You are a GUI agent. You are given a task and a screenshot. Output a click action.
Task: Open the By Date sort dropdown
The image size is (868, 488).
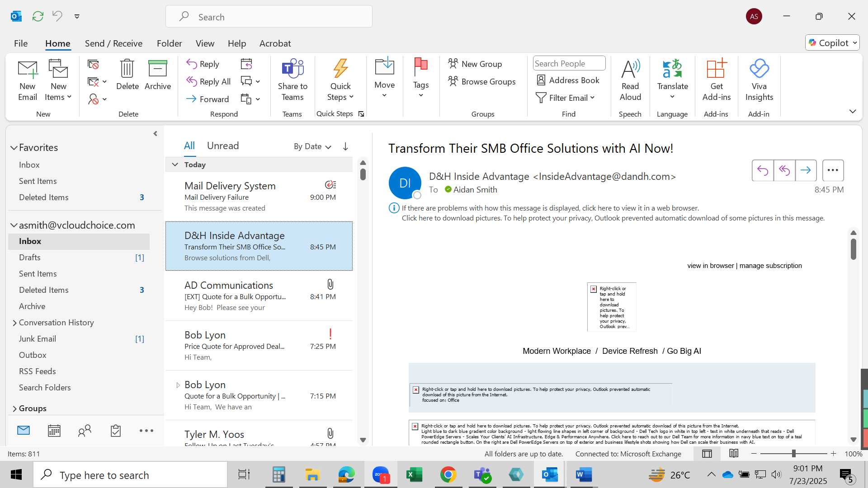[312, 146]
